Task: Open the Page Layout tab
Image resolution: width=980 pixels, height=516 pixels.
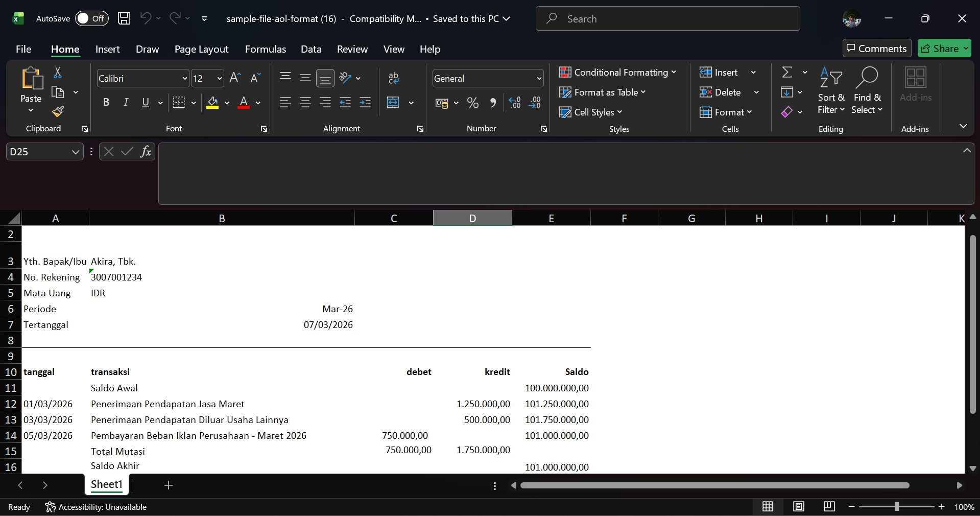Action: click(x=201, y=49)
